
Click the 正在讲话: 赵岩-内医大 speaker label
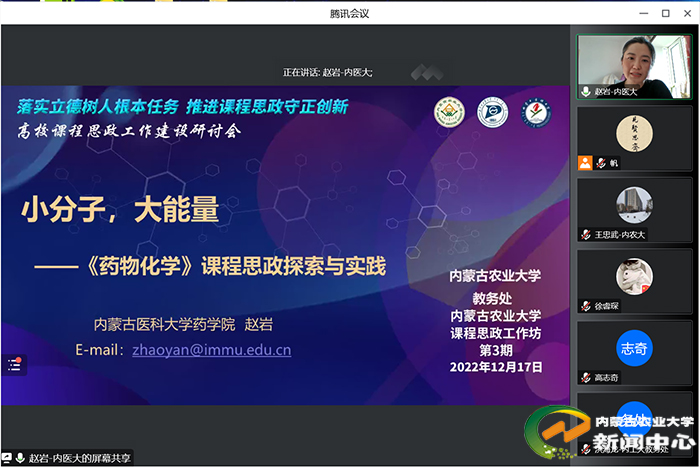[327, 72]
